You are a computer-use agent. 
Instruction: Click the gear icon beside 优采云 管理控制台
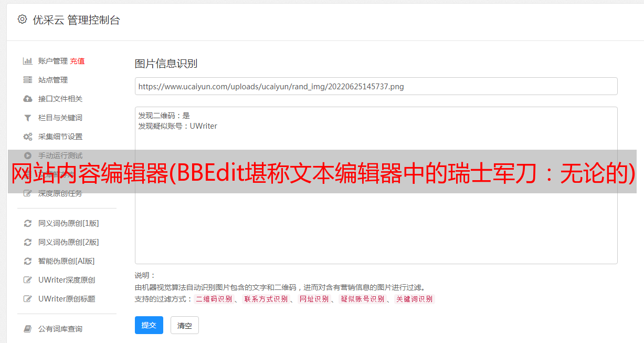(22, 19)
